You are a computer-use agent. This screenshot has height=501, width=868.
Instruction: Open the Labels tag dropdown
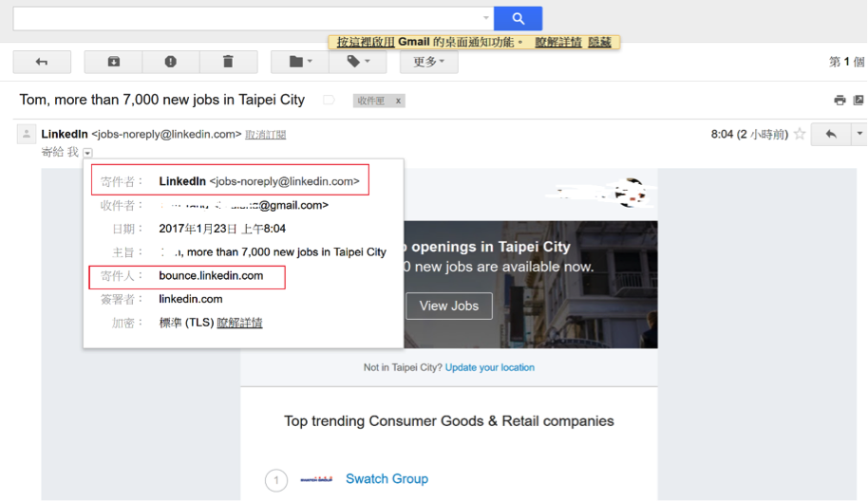(358, 62)
